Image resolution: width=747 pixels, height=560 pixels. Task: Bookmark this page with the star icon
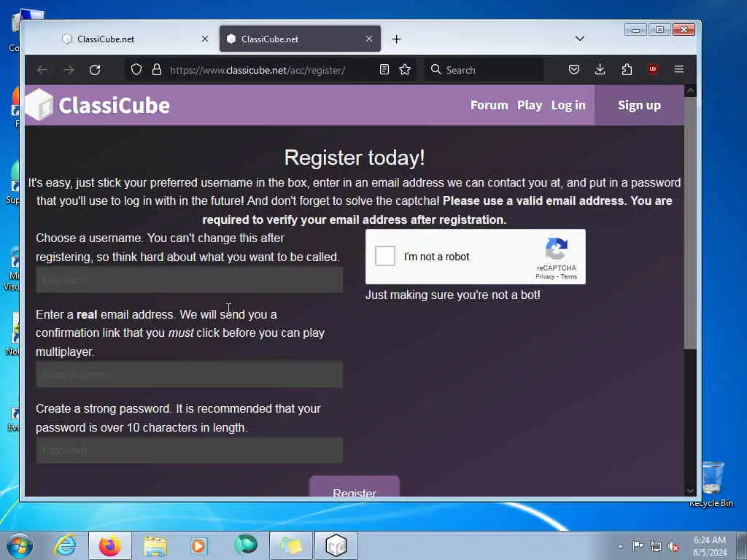pos(405,69)
